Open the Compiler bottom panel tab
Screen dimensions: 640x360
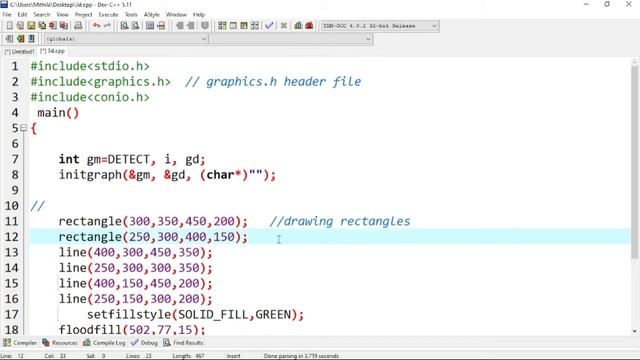20,343
